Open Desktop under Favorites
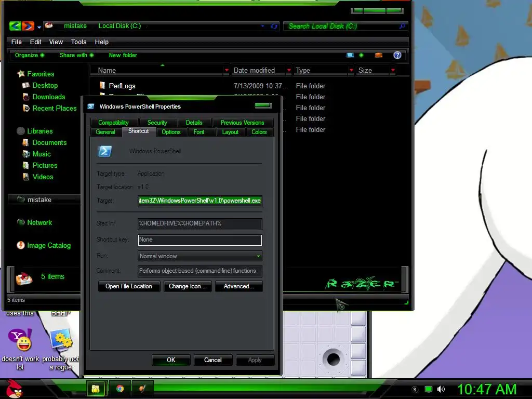 click(45, 86)
